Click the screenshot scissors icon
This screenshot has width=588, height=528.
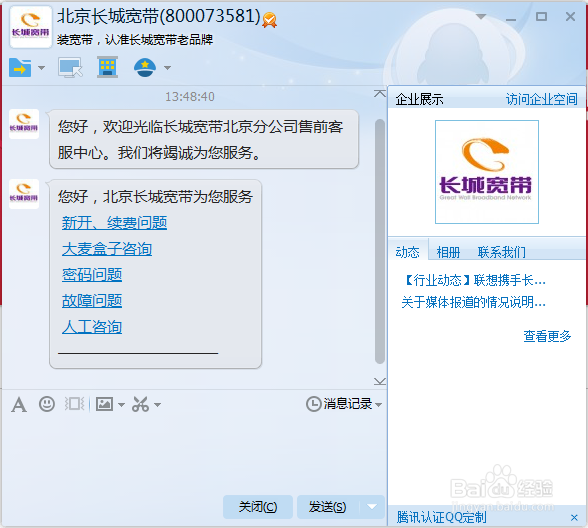tap(140, 404)
